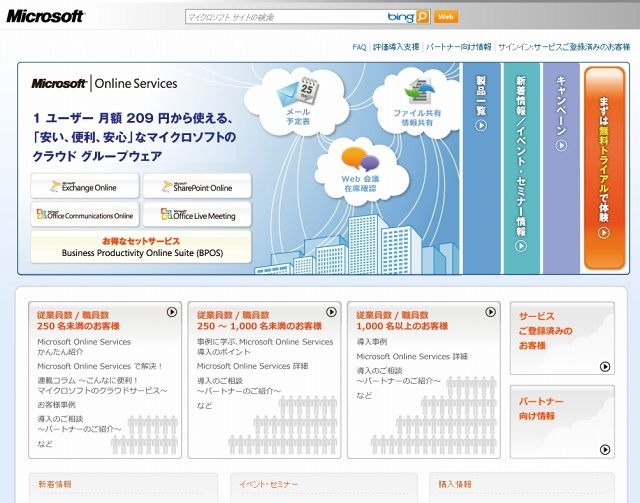Click Microsoft Online Services かんたん紹介
Screen dimensions: 640x503
point(84,347)
